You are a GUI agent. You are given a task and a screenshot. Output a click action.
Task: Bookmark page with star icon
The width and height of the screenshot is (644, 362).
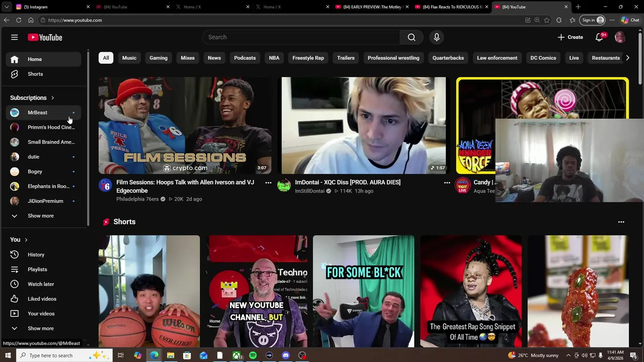pyautogui.click(x=547, y=20)
